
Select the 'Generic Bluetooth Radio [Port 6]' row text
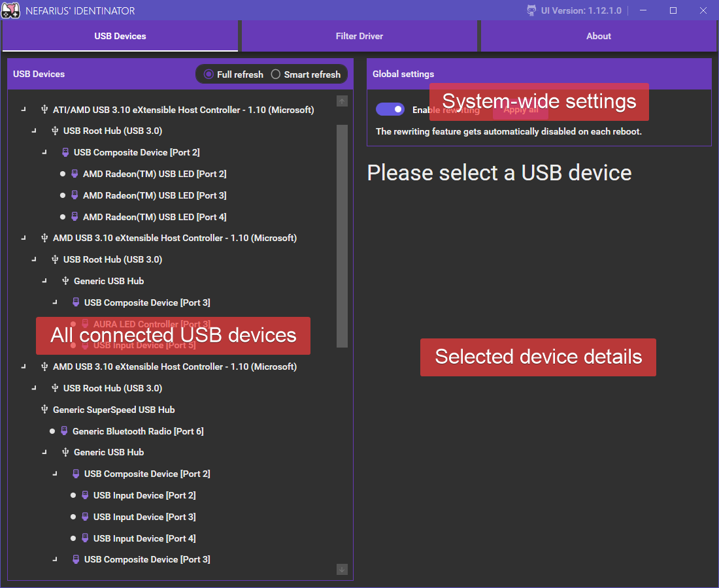(138, 431)
